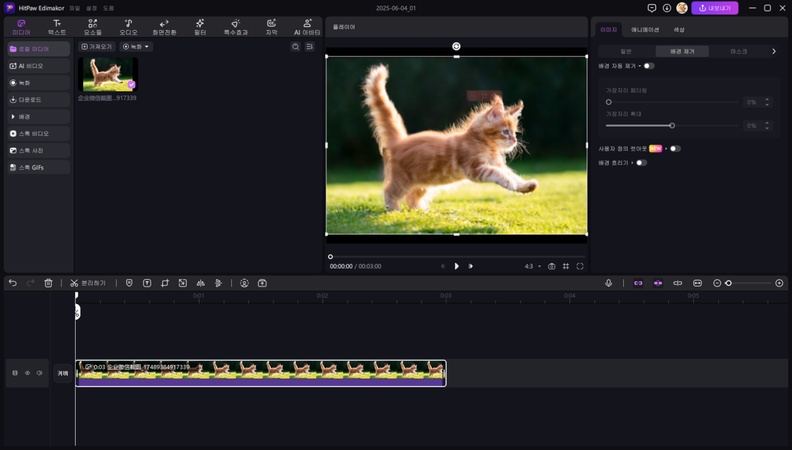Take a snapshot with the camera icon

pos(551,266)
